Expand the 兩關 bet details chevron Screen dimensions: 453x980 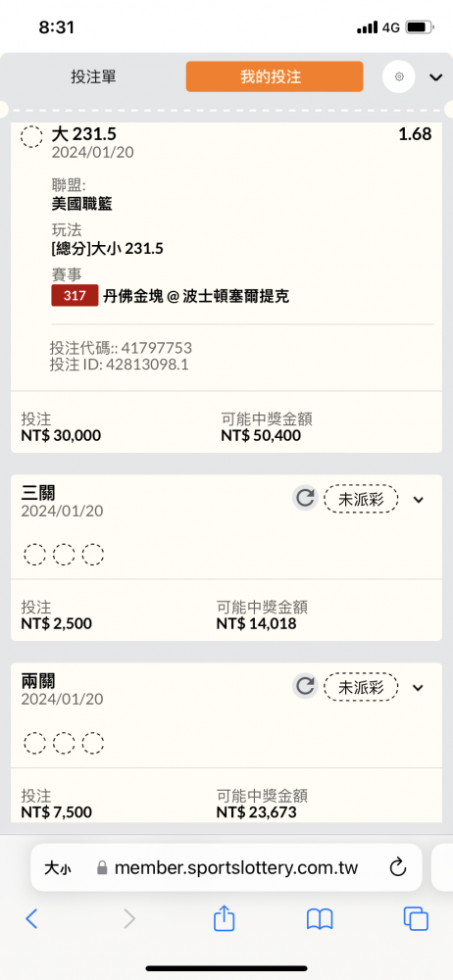pyautogui.click(x=420, y=688)
